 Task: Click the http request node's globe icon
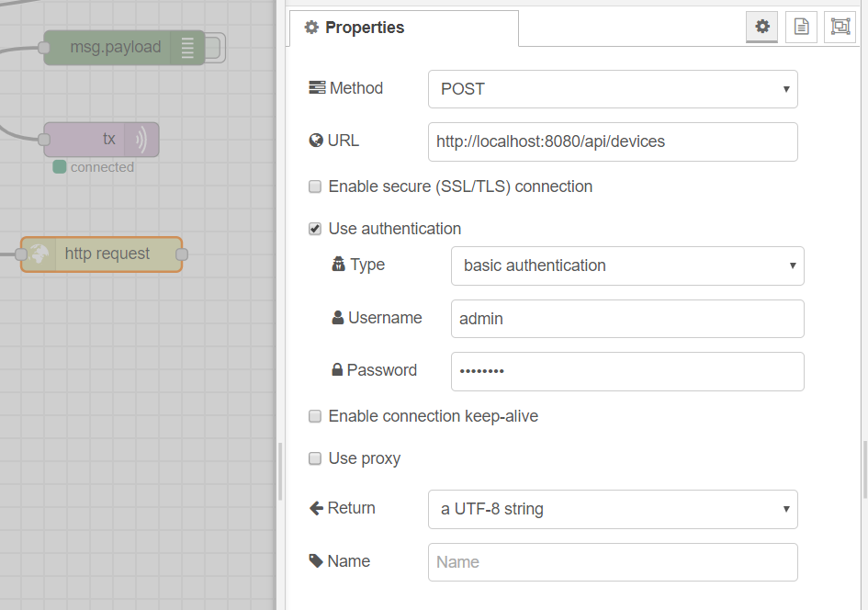39,254
